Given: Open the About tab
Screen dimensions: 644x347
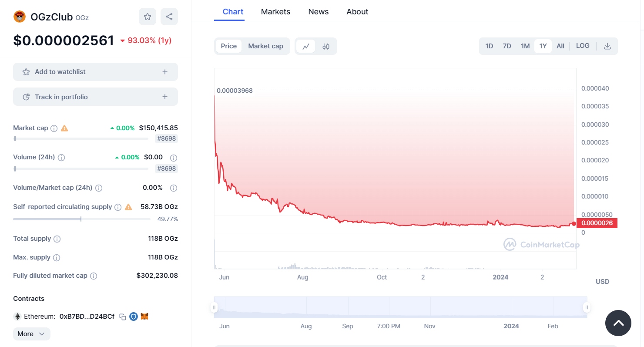Looking at the screenshot, I should pyautogui.click(x=357, y=12).
